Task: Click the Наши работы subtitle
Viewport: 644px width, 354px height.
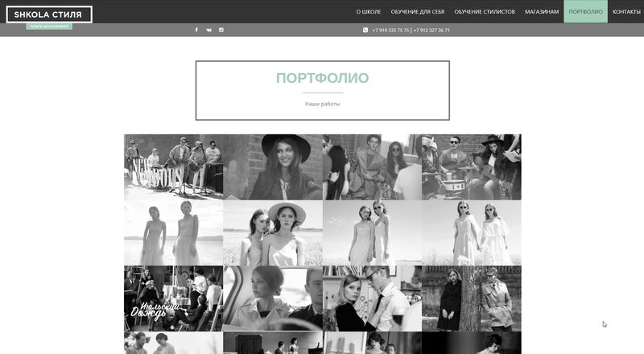Action: click(323, 104)
